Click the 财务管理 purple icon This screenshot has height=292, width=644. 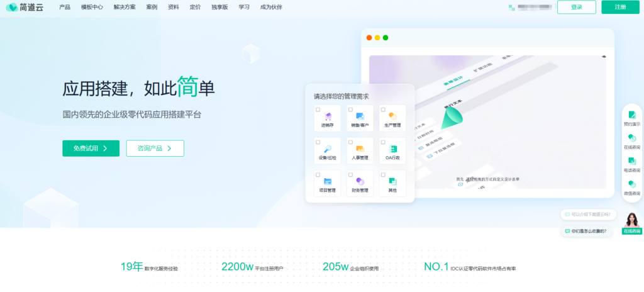[x=360, y=181]
